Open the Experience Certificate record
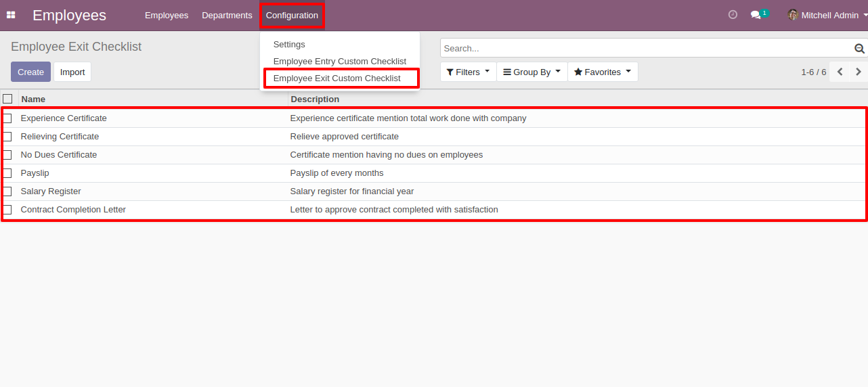This screenshot has width=868, height=387. click(64, 118)
